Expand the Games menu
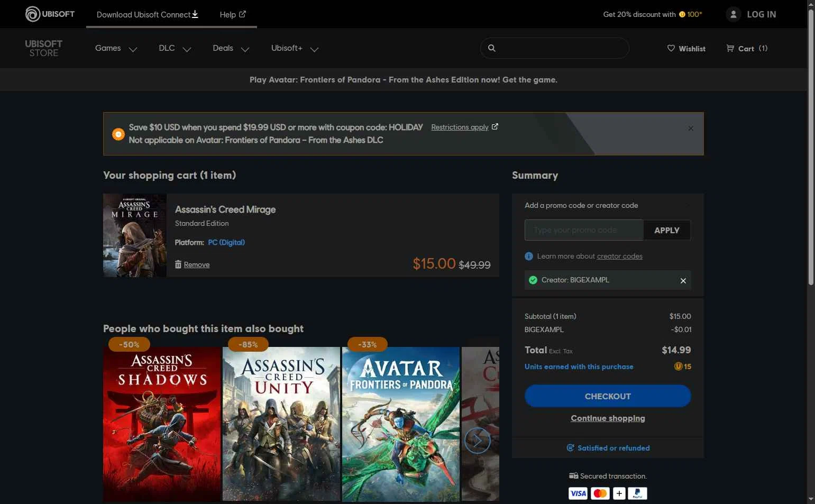Viewport: 815px width, 504px height. pos(116,48)
